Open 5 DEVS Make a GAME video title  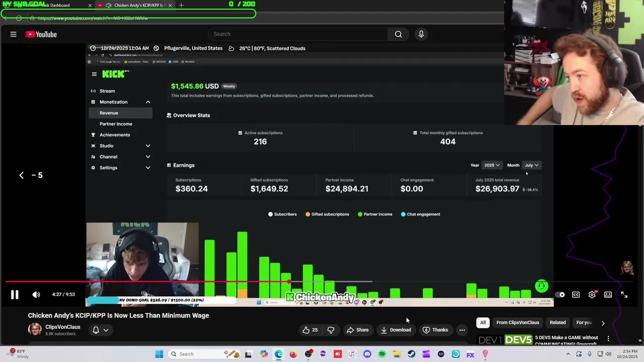click(x=567, y=340)
